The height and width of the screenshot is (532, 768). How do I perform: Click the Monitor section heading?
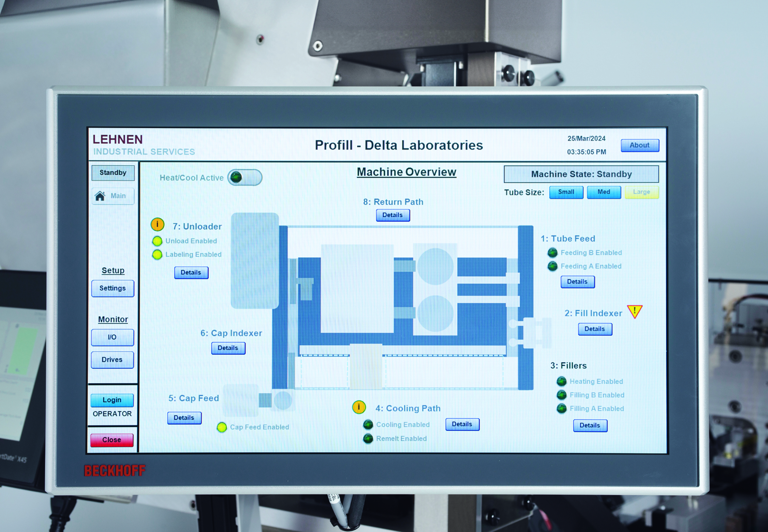coord(113,320)
